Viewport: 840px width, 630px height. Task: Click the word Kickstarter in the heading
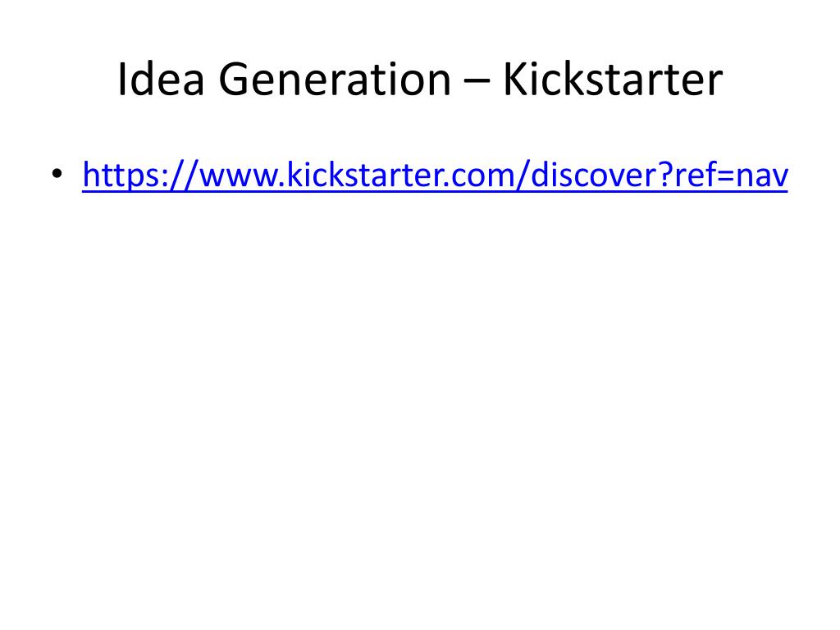(613, 80)
